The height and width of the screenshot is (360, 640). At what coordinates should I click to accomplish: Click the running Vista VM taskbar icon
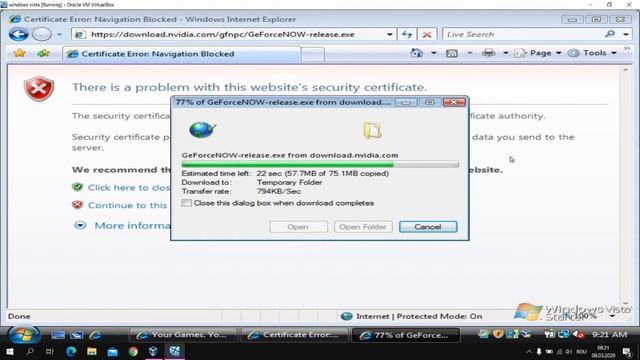(x=174, y=351)
